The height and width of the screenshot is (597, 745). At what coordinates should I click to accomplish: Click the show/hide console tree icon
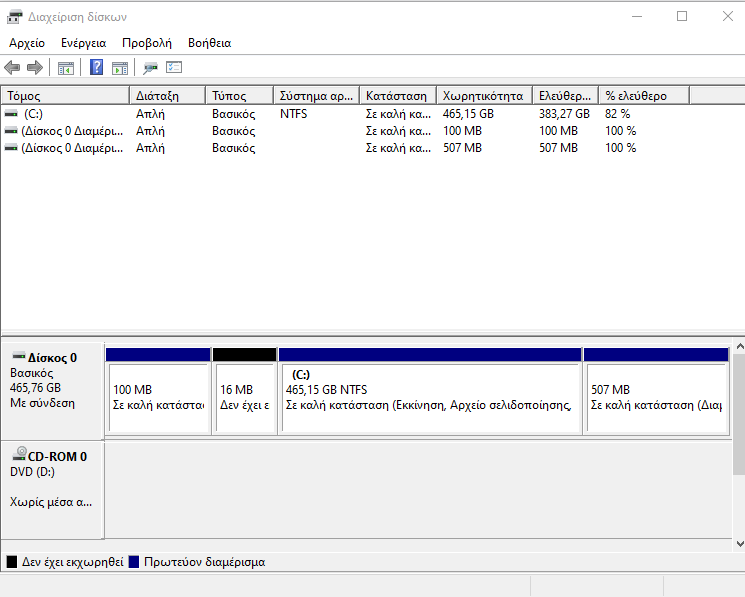66,68
